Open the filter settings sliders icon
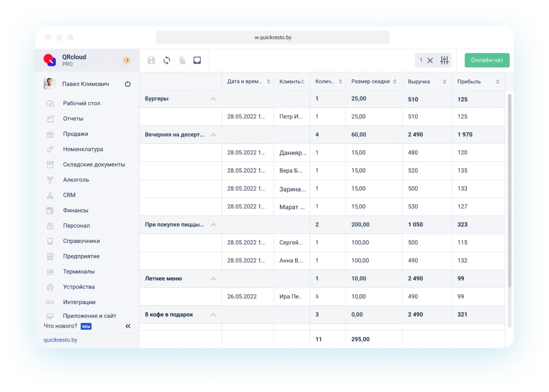549x392 pixels. (x=444, y=60)
